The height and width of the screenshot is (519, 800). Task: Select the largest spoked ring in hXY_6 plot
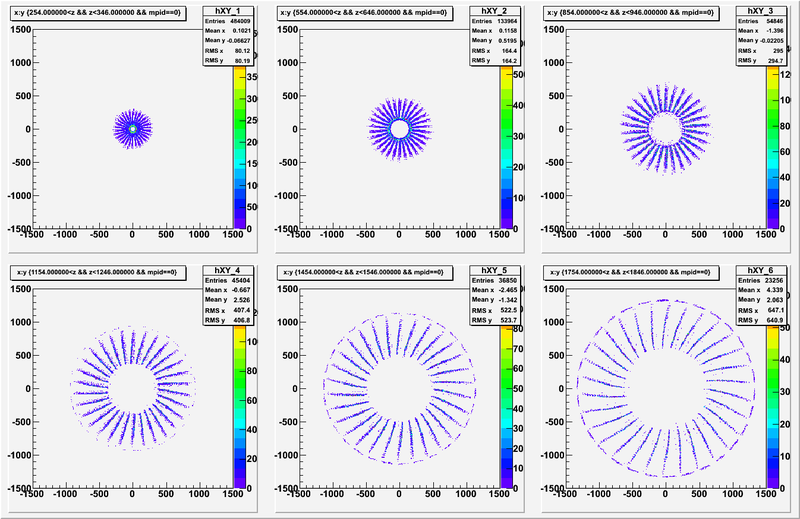(666, 388)
